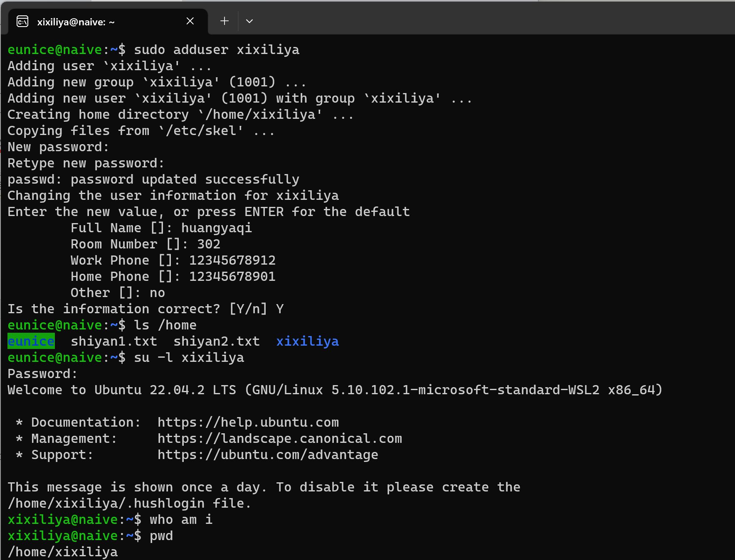Close the xixiliya@naive tab
735x560 pixels.
[190, 21]
